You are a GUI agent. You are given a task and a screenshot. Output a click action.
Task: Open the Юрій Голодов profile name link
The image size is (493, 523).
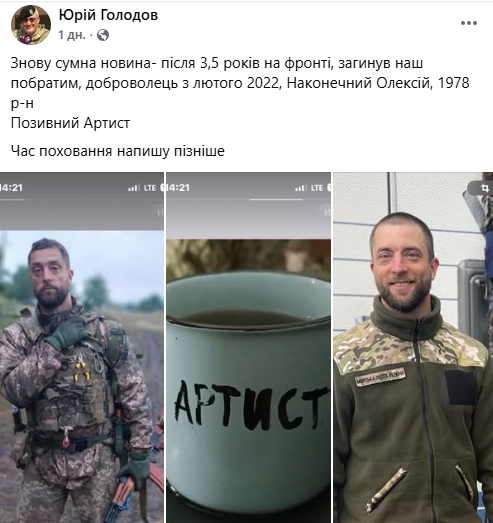(108, 15)
